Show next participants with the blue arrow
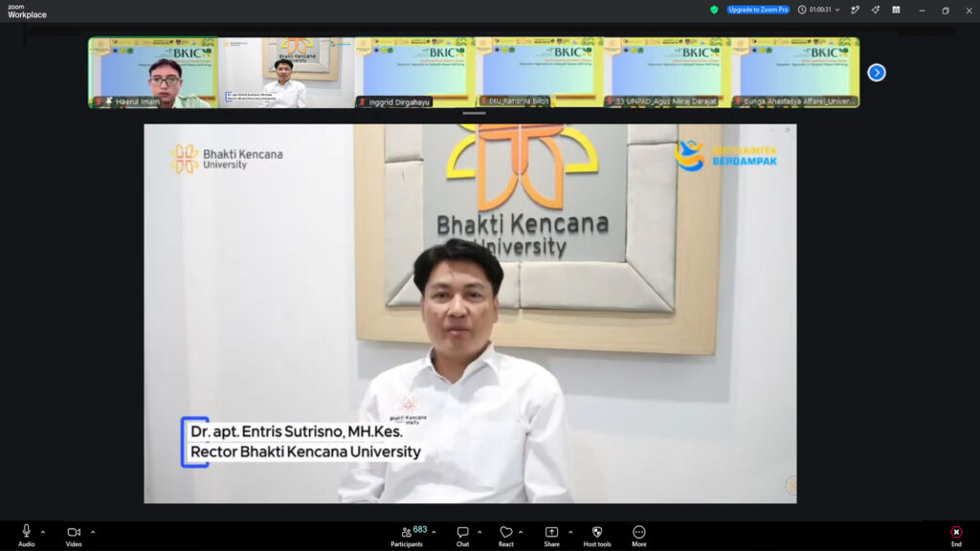Screen dimensions: 980x551 tap(877, 73)
